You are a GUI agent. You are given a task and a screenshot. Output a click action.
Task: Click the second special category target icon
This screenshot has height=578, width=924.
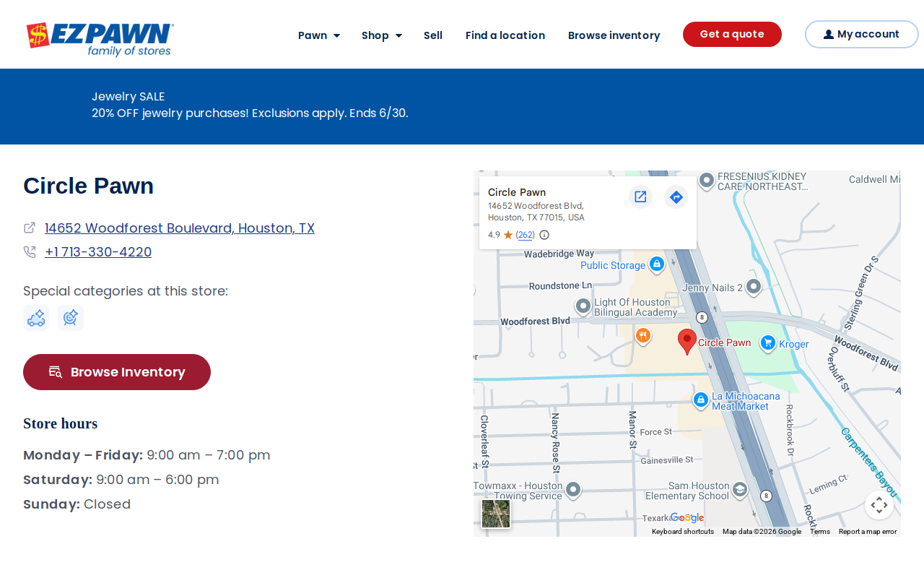point(71,318)
